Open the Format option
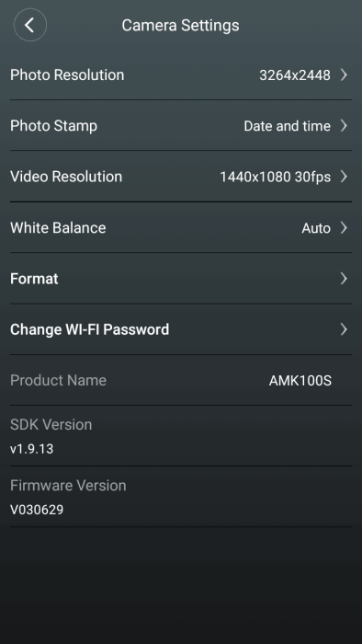The width and height of the screenshot is (362, 644). (181, 278)
